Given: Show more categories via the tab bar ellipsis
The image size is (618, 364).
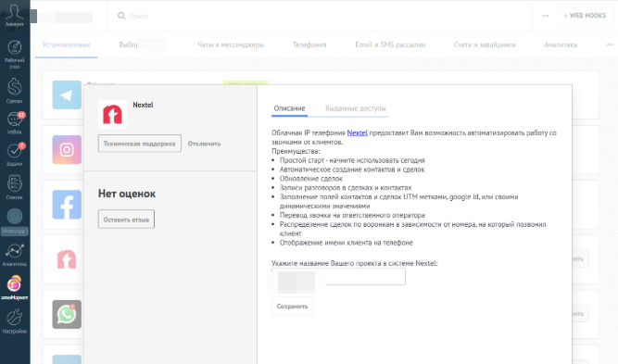Looking at the screenshot, I should pos(610,44).
